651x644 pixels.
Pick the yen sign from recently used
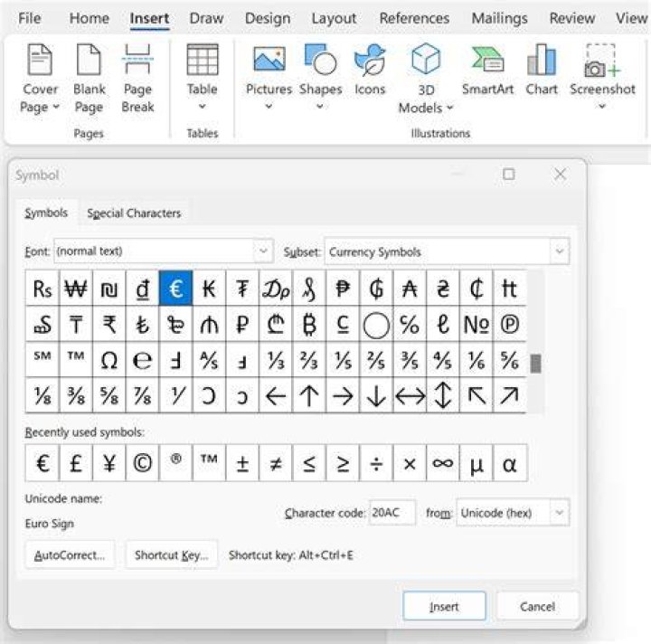click(108, 463)
